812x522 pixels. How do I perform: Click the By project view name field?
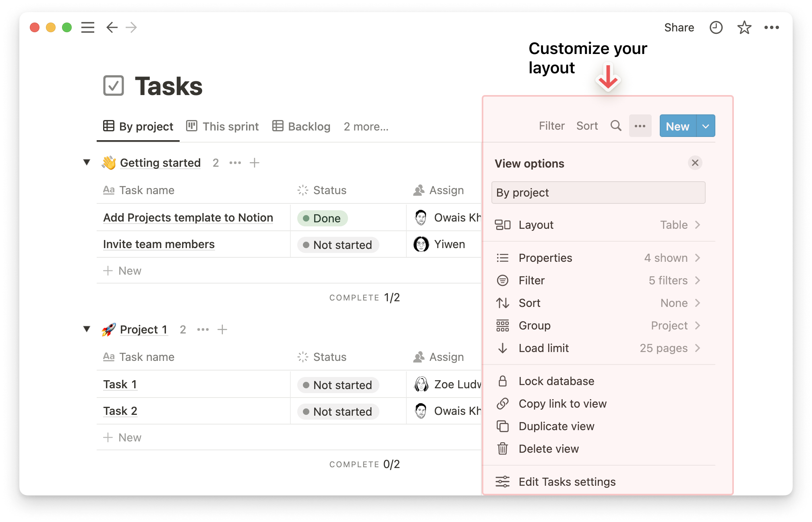tap(598, 193)
